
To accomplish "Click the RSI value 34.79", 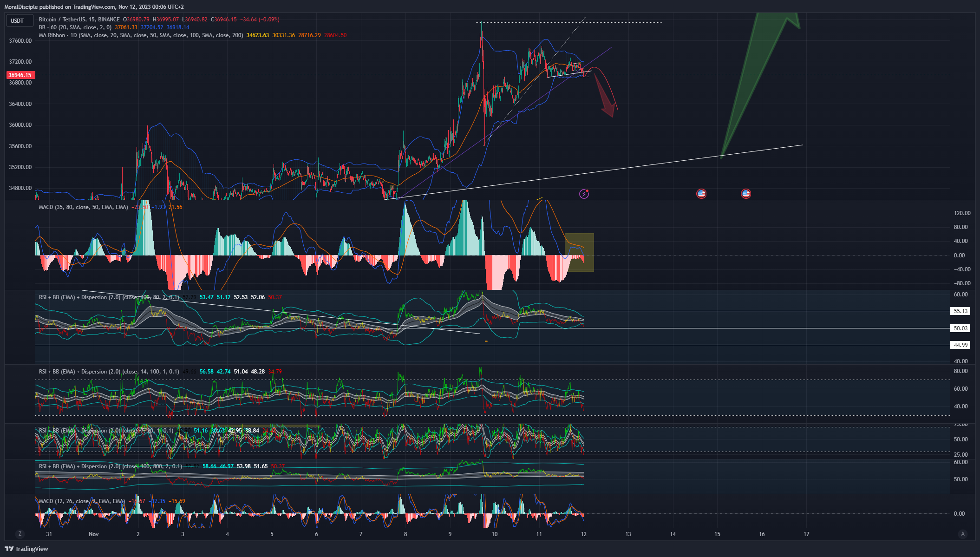I will click(x=275, y=372).
